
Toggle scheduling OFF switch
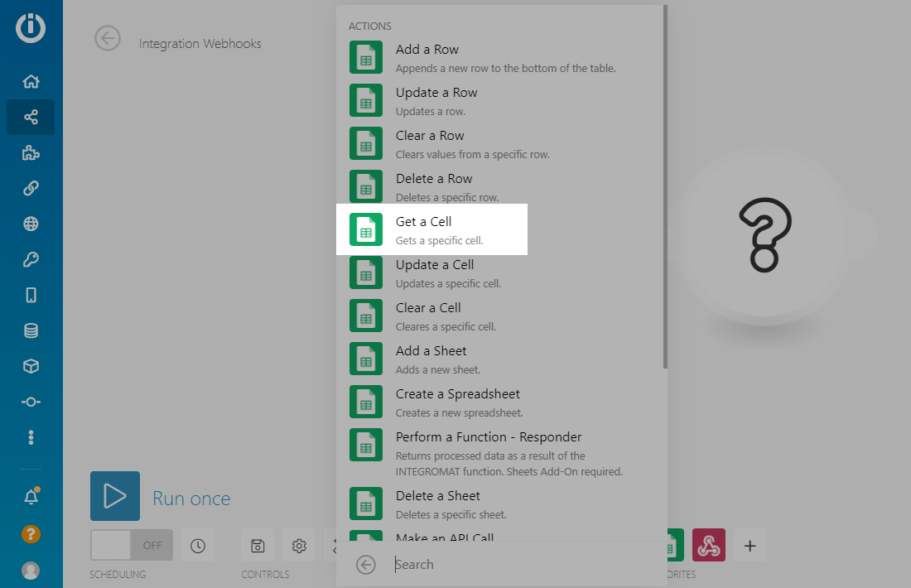pos(132,545)
